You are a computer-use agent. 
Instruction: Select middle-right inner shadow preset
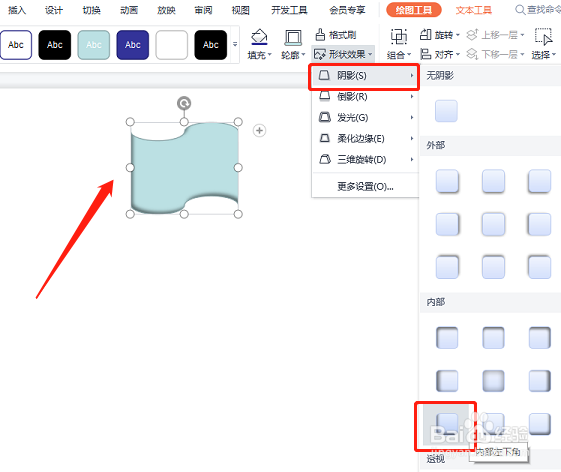[x=540, y=381]
